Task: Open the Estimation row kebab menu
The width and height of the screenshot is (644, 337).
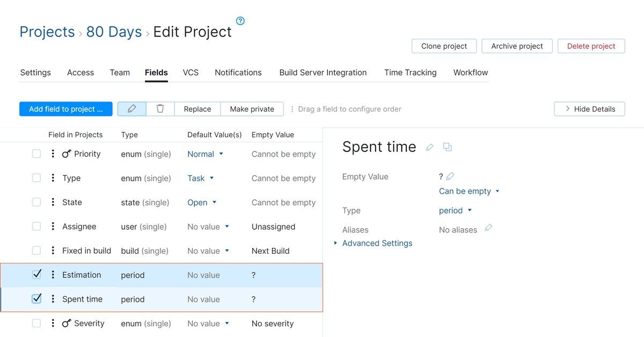Action: click(x=52, y=274)
